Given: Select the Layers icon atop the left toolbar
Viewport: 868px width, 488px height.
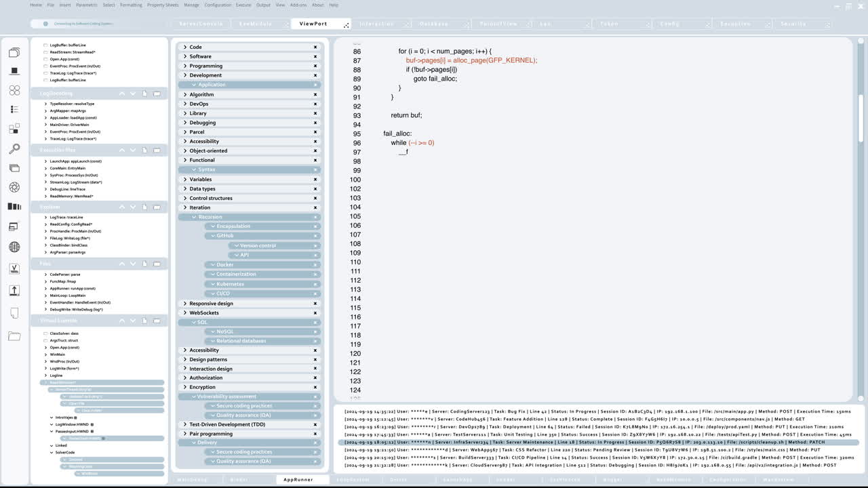Looking at the screenshot, I should tap(14, 52).
